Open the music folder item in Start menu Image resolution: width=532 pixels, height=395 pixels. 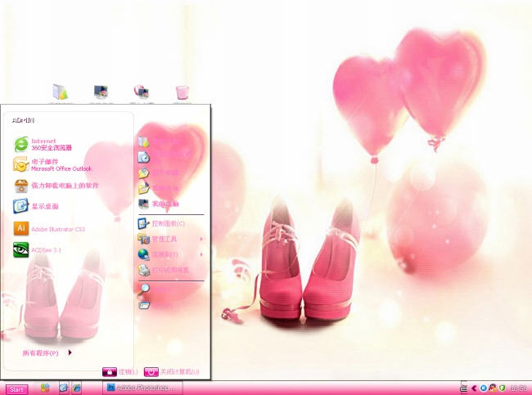coord(159,188)
